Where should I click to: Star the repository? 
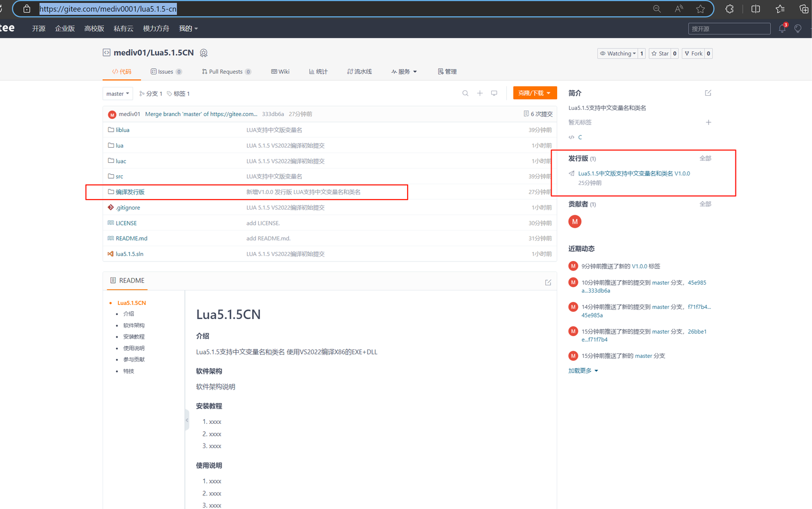pyautogui.click(x=660, y=53)
